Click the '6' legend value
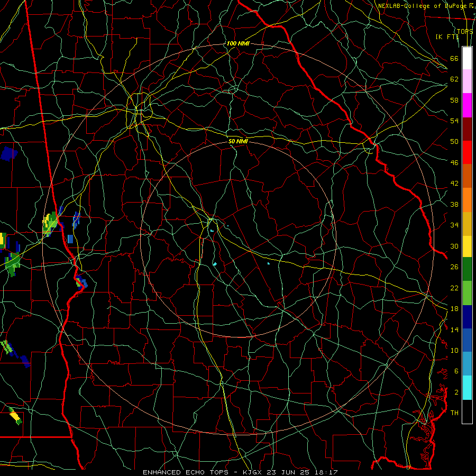Viewport: 476px width, 476px height. pyautogui.click(x=456, y=371)
